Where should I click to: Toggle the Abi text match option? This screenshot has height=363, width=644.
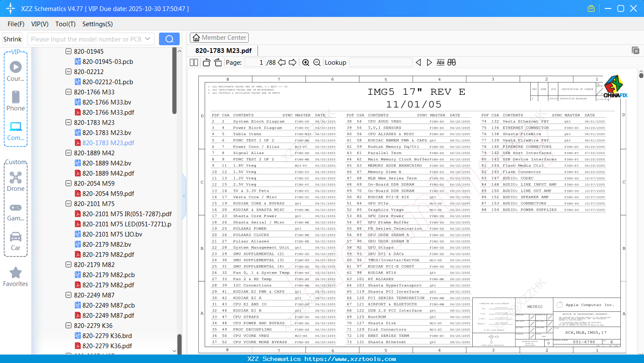coord(441,63)
